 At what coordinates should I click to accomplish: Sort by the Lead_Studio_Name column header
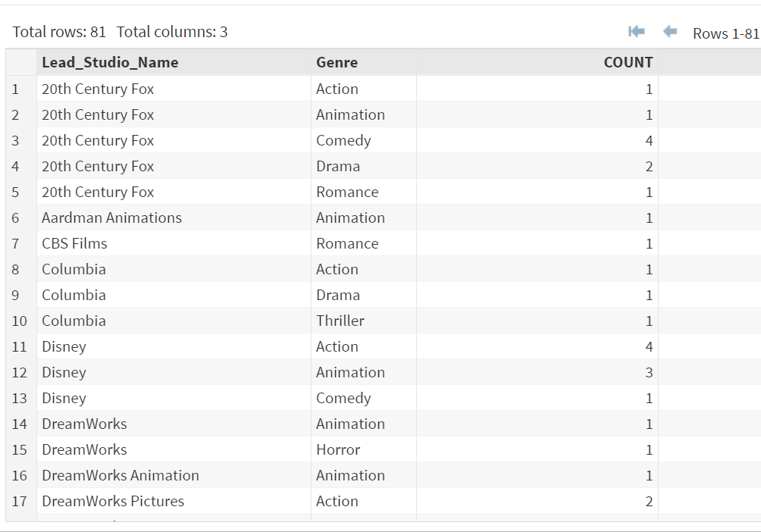110,63
